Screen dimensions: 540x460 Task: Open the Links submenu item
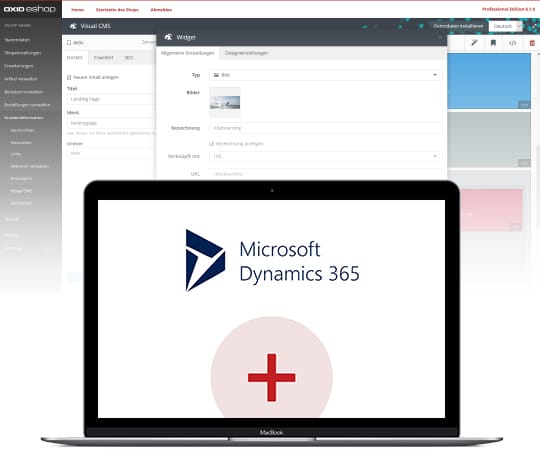point(16,154)
